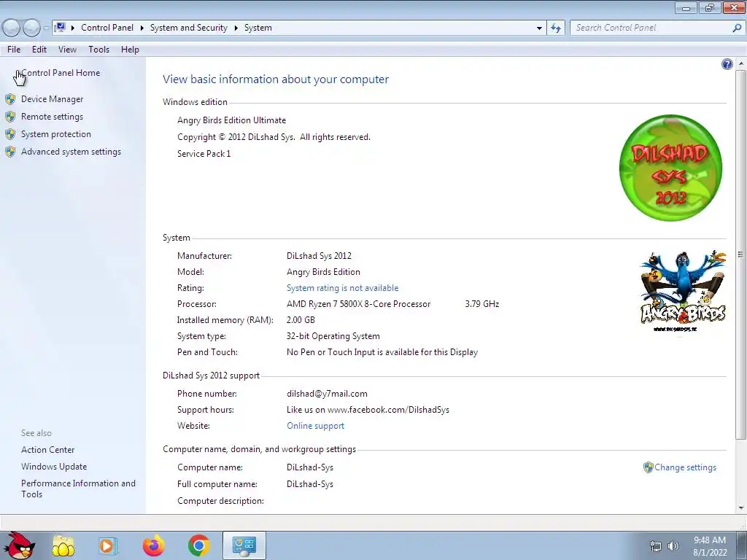This screenshot has width=747, height=560.
Task: Click the network tray icon
Action: (x=656, y=546)
